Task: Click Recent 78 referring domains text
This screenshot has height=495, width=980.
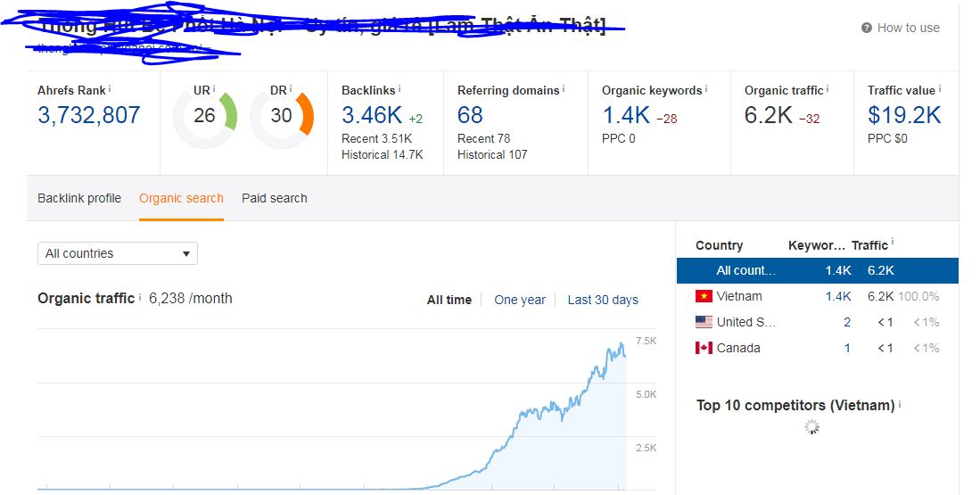Action: coord(483,139)
